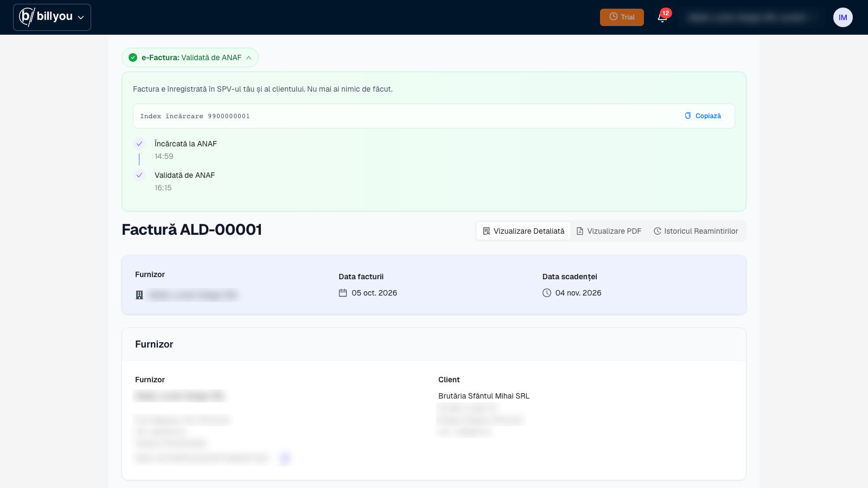This screenshot has height=488, width=868.
Task: Open the billyou workspace dropdown
Action: [x=52, y=17]
